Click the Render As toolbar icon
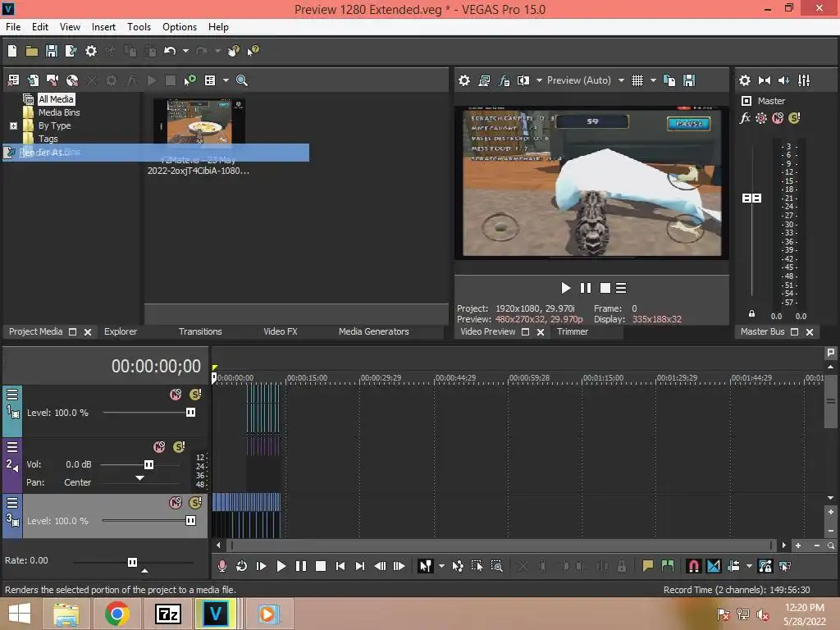The height and width of the screenshot is (630, 840). click(71, 51)
